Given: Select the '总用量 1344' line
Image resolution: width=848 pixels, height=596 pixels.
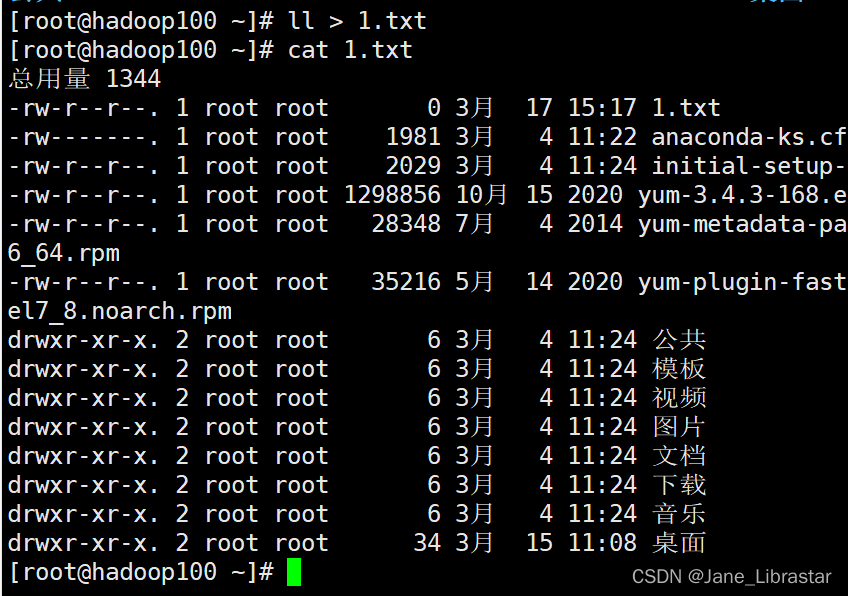Looking at the screenshot, I should click(x=85, y=79).
